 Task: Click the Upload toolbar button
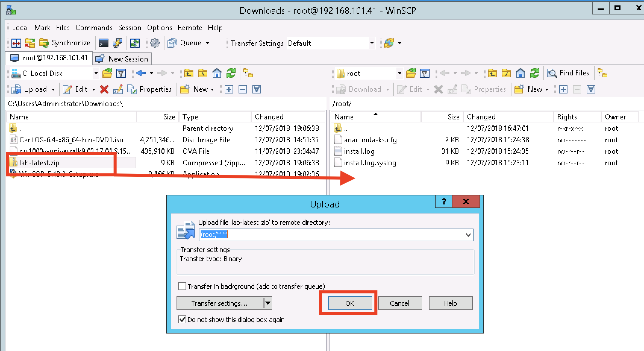pos(30,89)
